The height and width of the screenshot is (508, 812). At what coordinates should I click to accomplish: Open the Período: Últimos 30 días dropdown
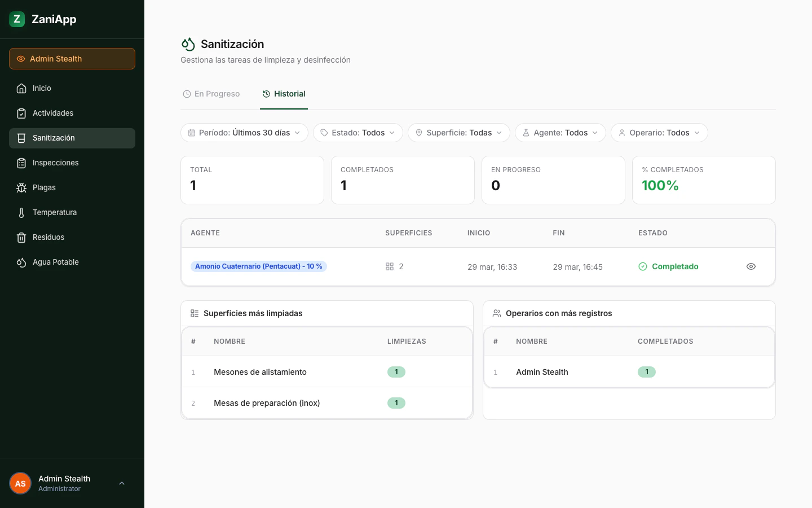pos(244,133)
